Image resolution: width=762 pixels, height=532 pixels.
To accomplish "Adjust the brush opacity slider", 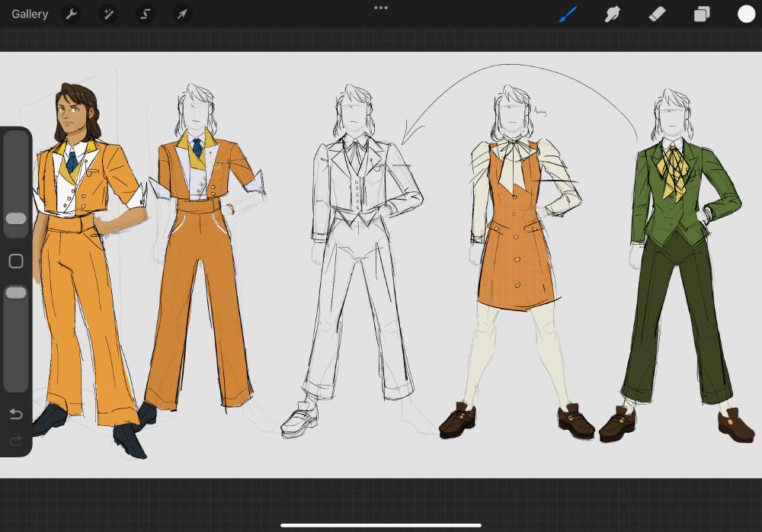I will click(x=16, y=292).
